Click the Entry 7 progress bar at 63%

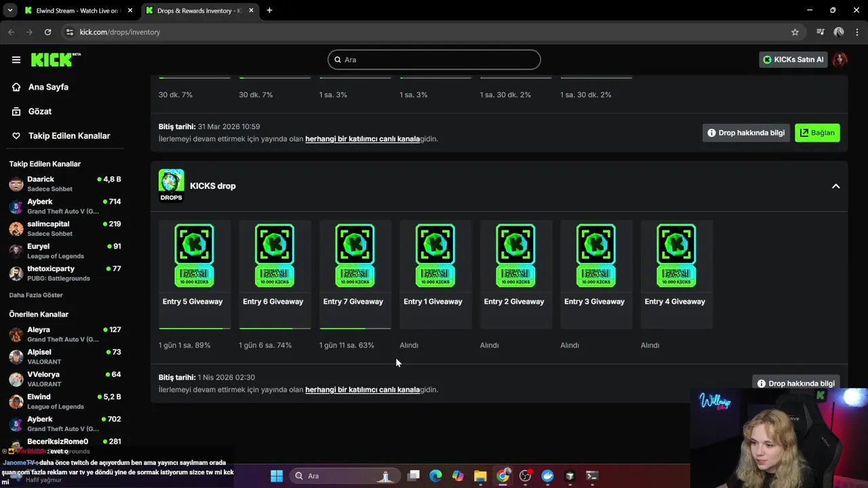pyautogui.click(x=355, y=329)
